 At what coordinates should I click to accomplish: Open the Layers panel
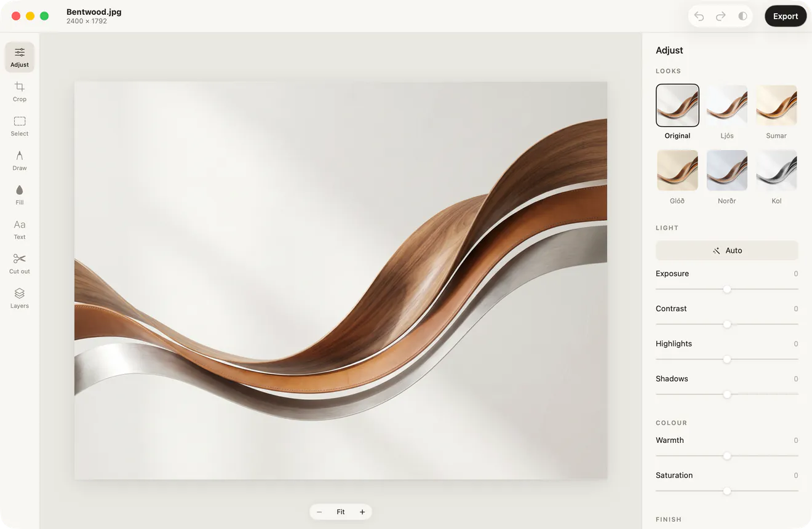(x=20, y=298)
